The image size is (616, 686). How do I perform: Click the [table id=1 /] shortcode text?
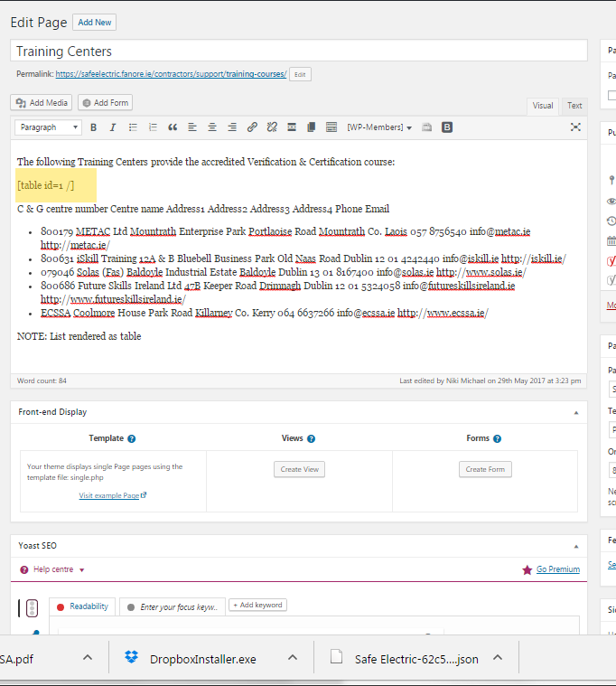45,185
